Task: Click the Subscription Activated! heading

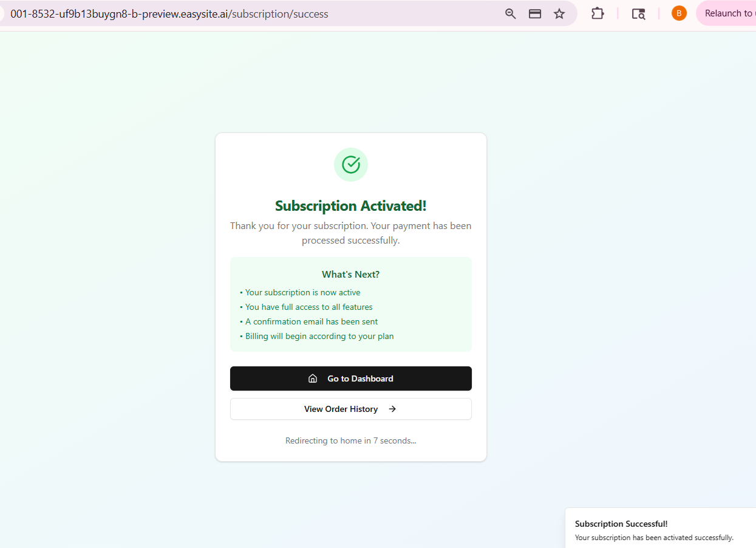Action: tap(351, 206)
